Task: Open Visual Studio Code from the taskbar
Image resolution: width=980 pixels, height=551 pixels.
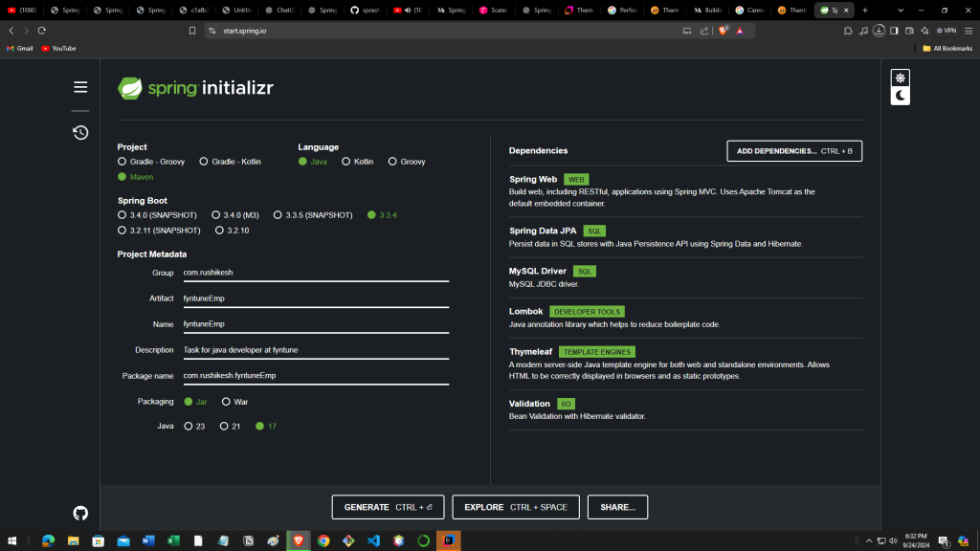Action: [x=374, y=541]
